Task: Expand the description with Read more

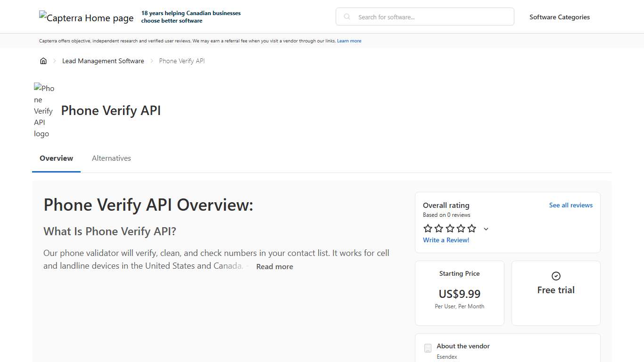Action: point(274,266)
